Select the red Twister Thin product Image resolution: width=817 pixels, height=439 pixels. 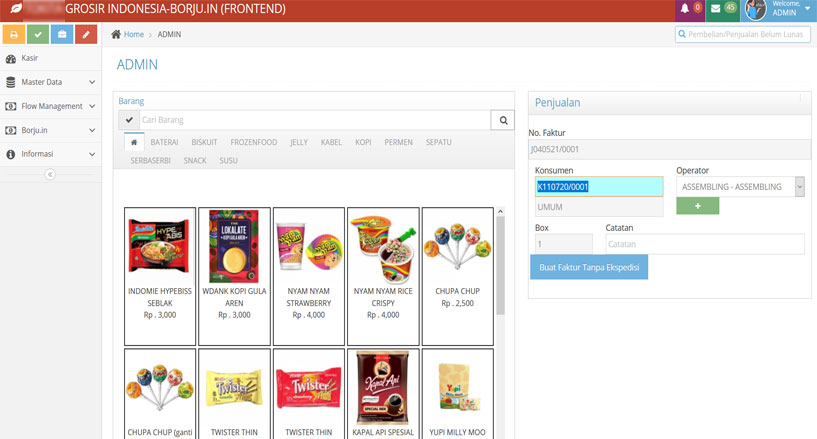coord(309,394)
